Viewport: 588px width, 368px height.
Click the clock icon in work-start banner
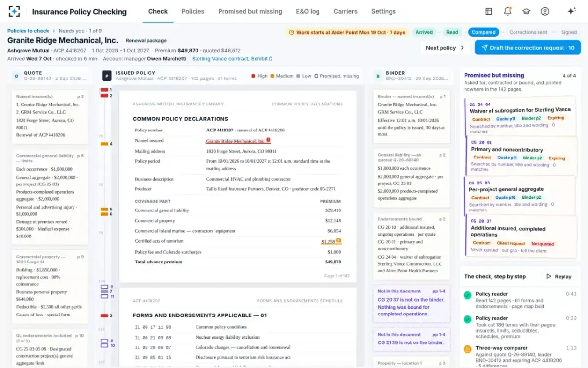click(x=292, y=32)
